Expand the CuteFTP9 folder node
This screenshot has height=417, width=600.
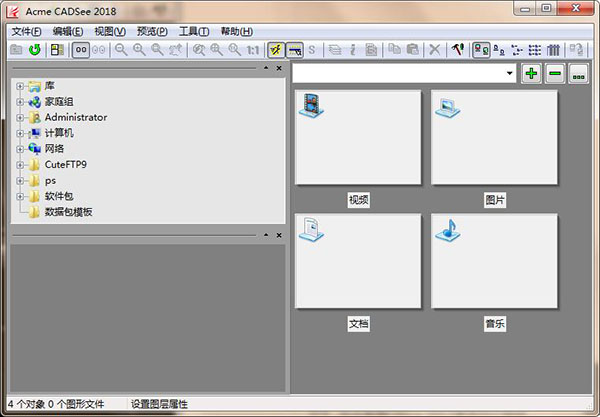click(x=20, y=165)
